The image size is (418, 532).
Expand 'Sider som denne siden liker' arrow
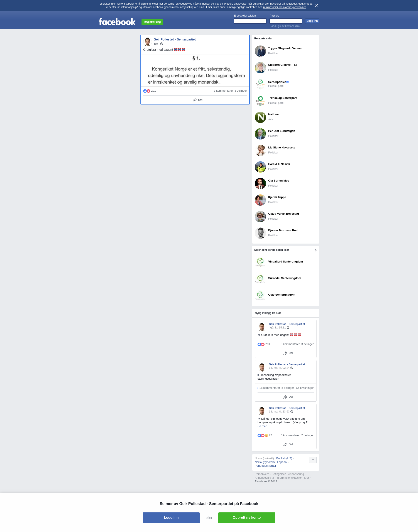[316, 250]
